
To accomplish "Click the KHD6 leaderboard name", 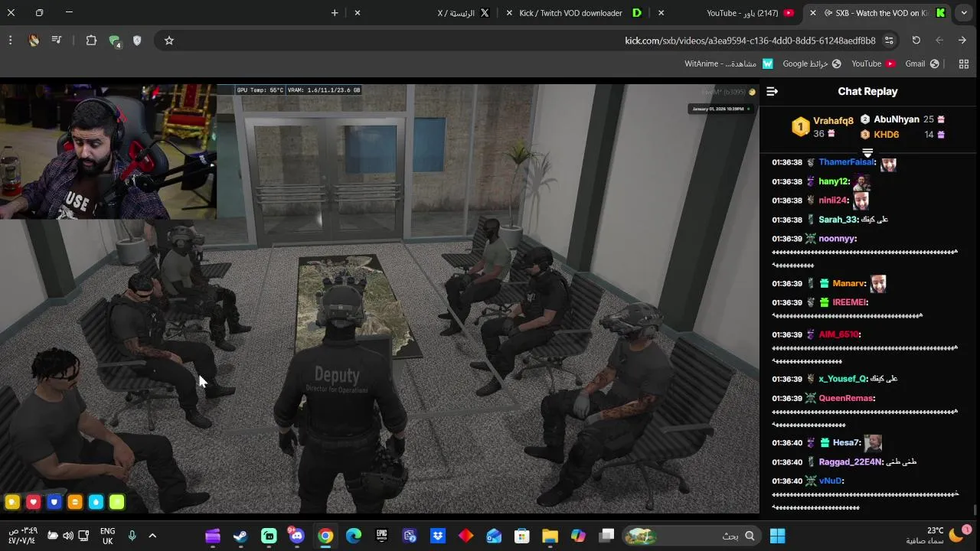I will [x=886, y=135].
